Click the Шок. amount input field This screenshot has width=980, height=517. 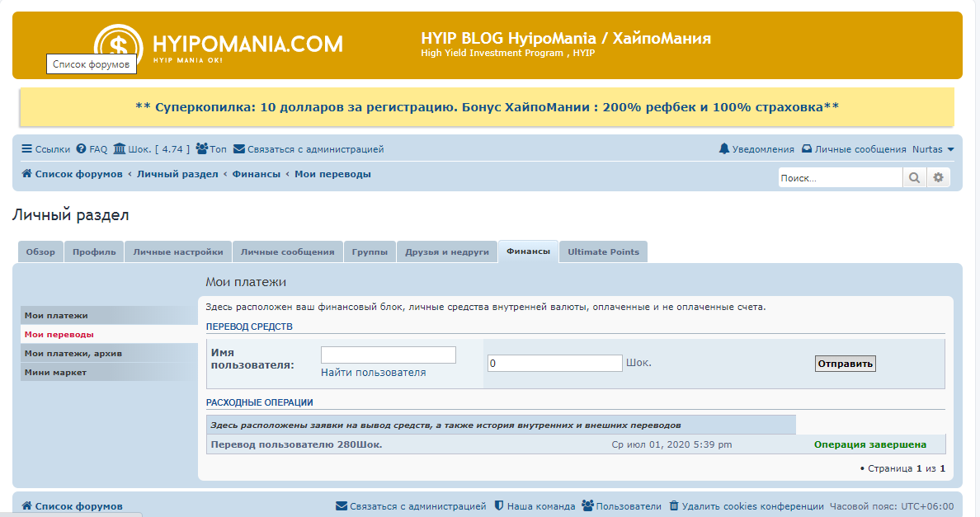(x=554, y=363)
